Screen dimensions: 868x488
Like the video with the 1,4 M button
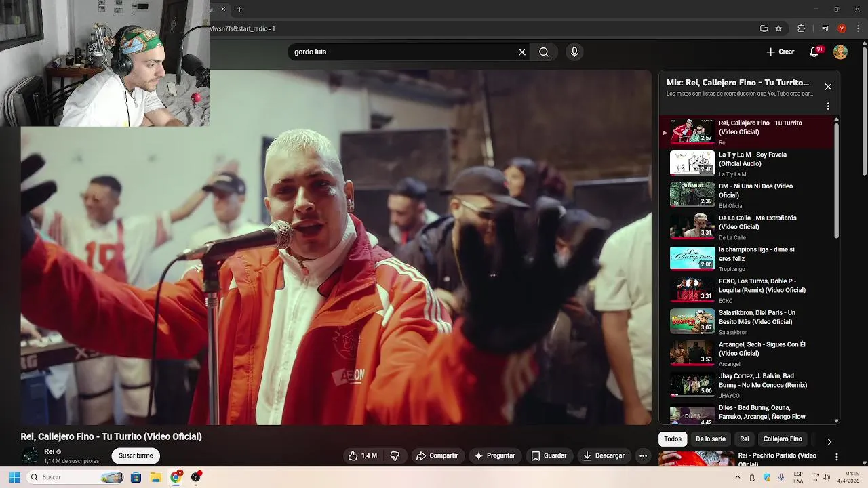(363, 456)
